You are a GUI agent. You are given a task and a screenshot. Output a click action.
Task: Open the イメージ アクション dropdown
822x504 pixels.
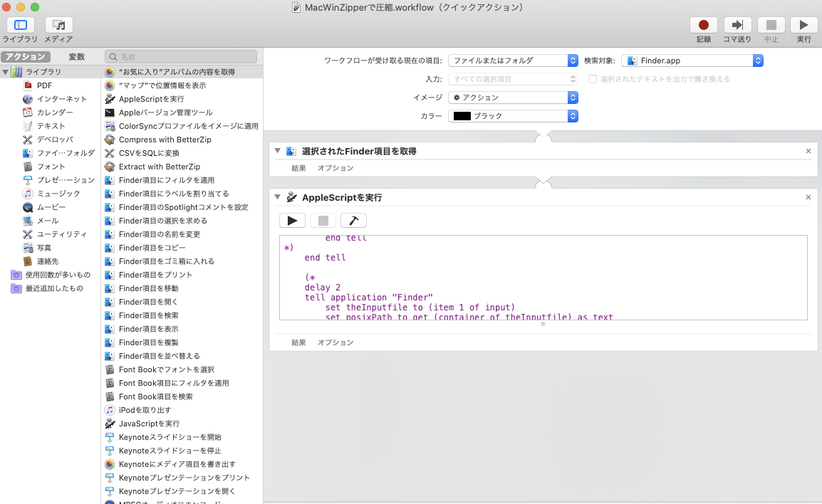pyautogui.click(x=513, y=98)
